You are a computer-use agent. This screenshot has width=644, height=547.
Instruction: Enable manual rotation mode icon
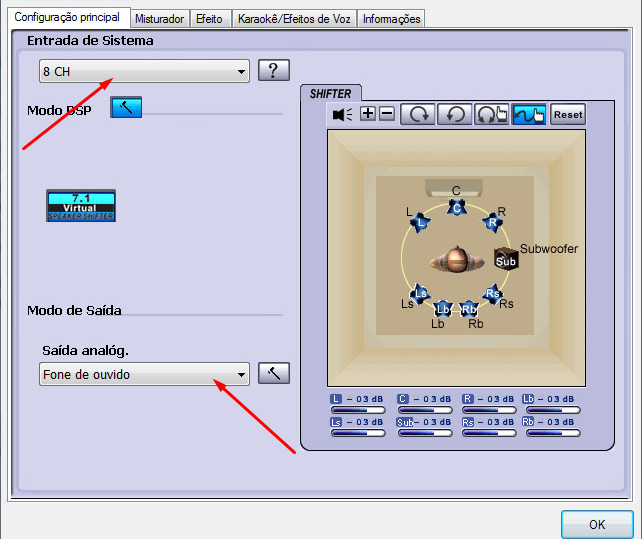click(491, 114)
